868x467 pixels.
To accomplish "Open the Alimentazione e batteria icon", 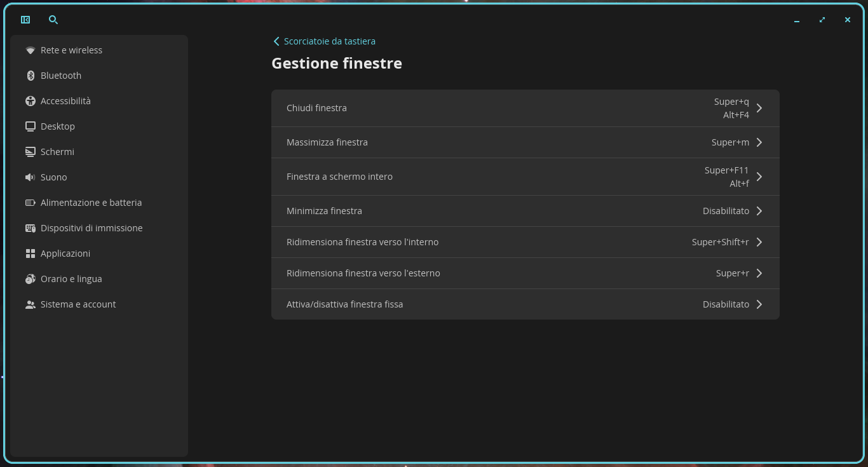I will click(31, 203).
